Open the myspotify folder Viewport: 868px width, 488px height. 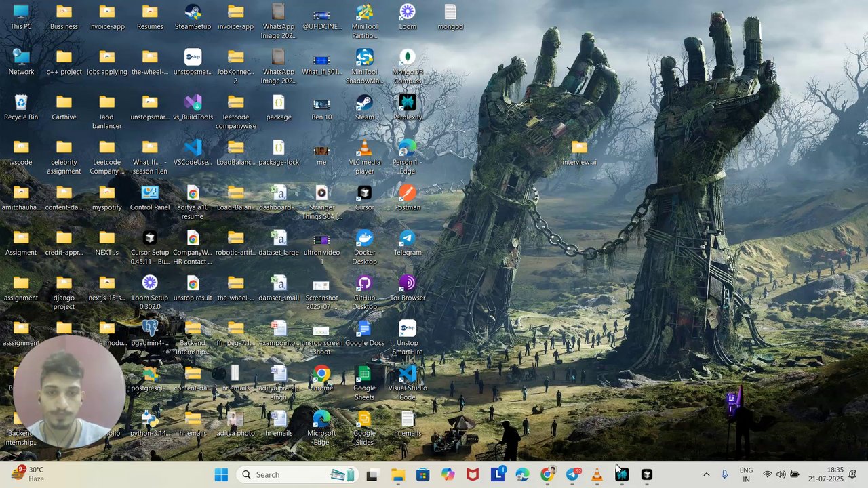107,197
